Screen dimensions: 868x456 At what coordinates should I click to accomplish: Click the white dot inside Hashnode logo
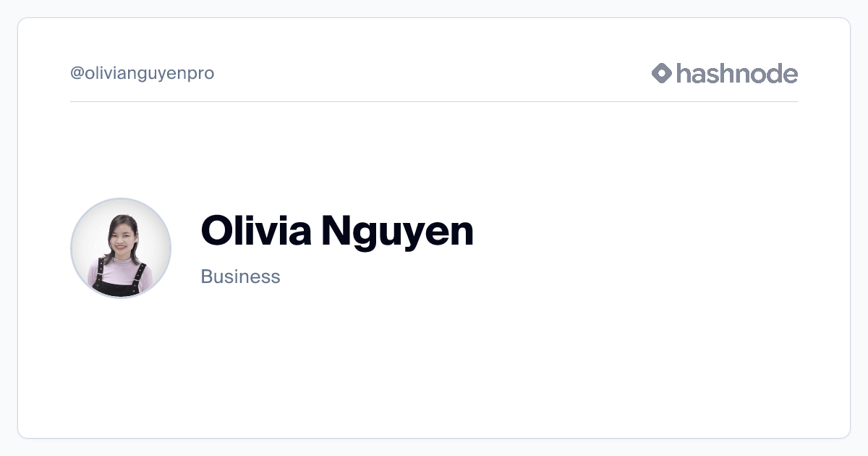coord(662,73)
